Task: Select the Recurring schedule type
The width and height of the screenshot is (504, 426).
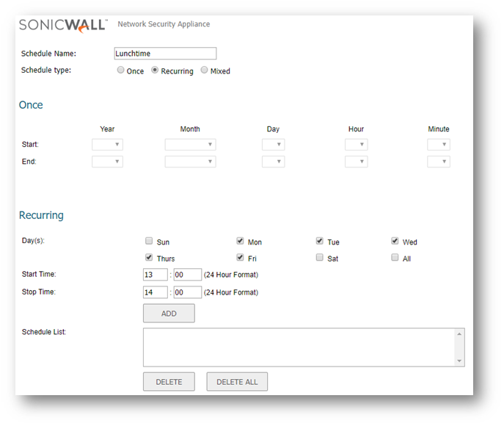Action: (155, 71)
